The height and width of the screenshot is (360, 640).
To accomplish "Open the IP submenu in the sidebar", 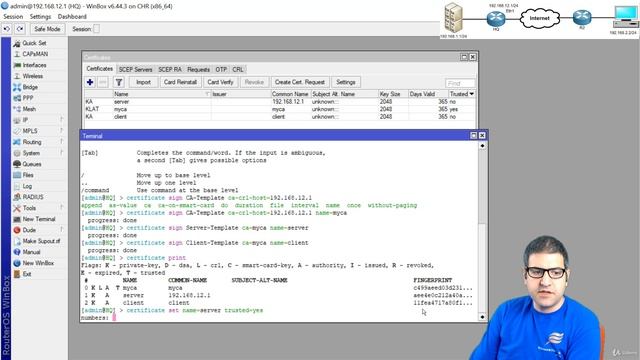I will point(25,120).
